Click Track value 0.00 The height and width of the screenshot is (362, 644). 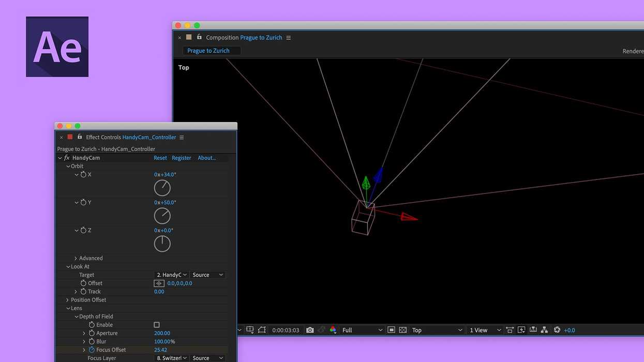tap(159, 292)
